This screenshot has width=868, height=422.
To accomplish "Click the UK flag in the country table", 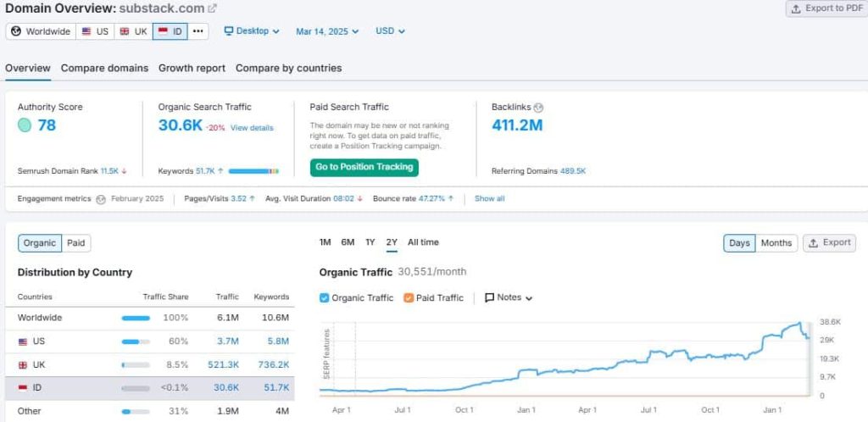I will [23, 365].
